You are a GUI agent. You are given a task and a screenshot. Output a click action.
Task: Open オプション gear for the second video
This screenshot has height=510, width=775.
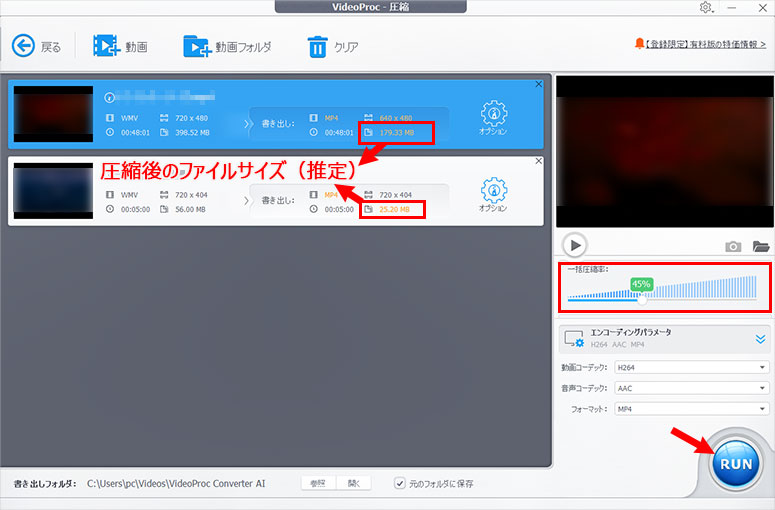493,189
